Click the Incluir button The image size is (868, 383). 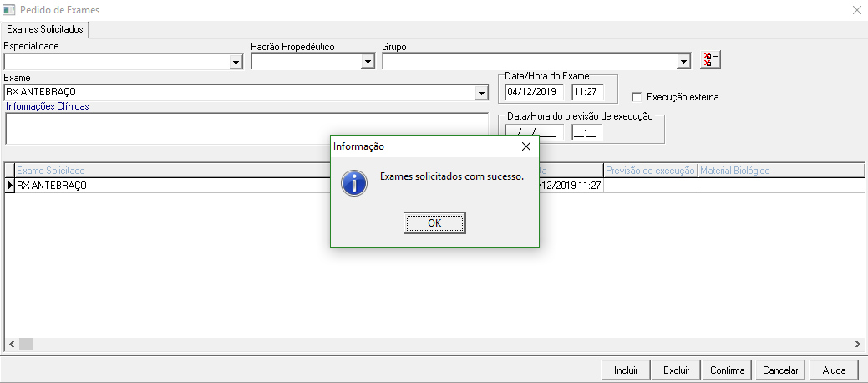(x=626, y=370)
